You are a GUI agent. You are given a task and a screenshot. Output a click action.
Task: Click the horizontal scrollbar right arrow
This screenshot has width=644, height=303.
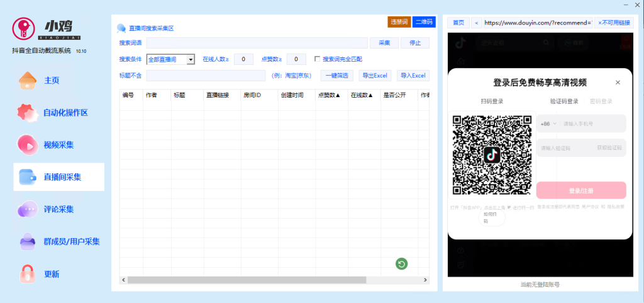pos(426,280)
